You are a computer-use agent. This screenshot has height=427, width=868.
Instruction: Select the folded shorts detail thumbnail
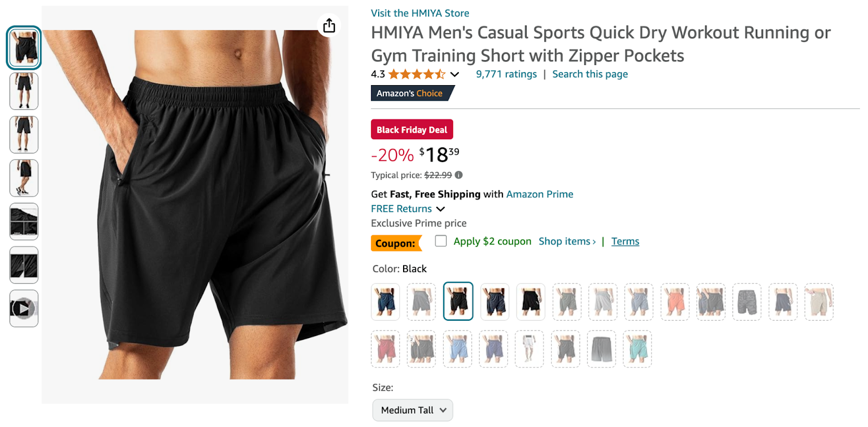point(23,221)
